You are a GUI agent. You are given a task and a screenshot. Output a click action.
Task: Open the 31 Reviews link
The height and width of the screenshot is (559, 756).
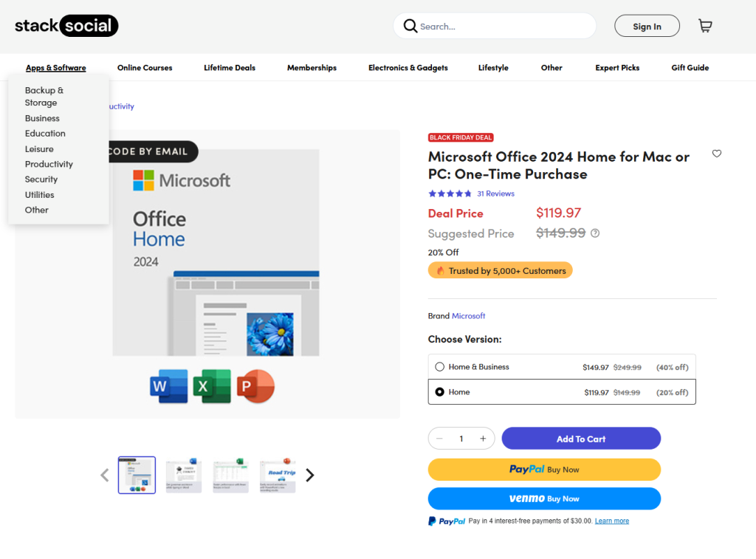[495, 193]
